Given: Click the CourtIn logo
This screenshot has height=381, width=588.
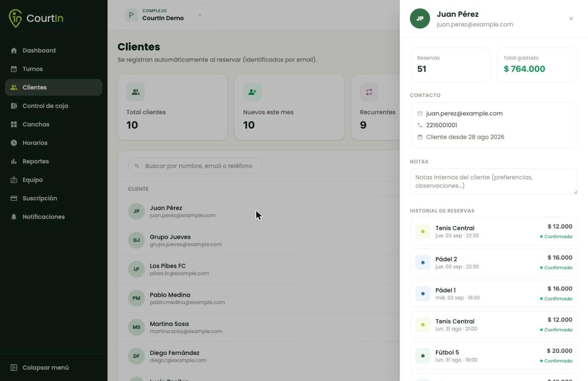Looking at the screenshot, I should pos(36,18).
